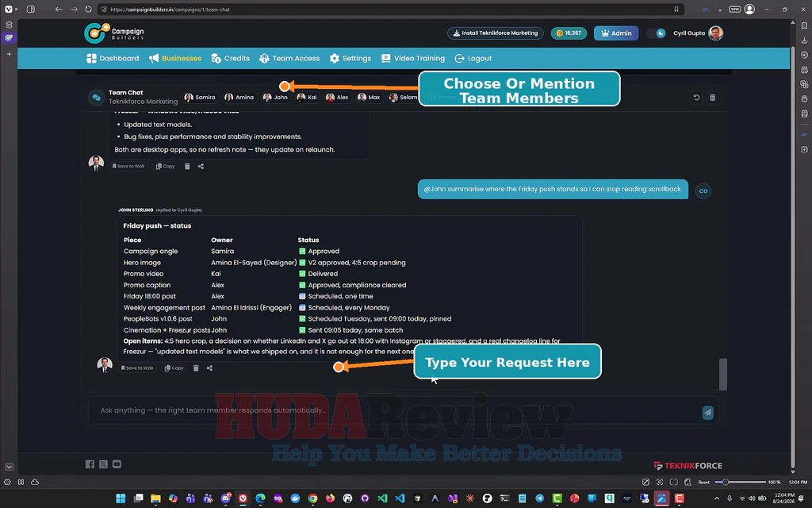Open Google Chrome from the taskbar
812x508 pixels.
tap(312, 498)
